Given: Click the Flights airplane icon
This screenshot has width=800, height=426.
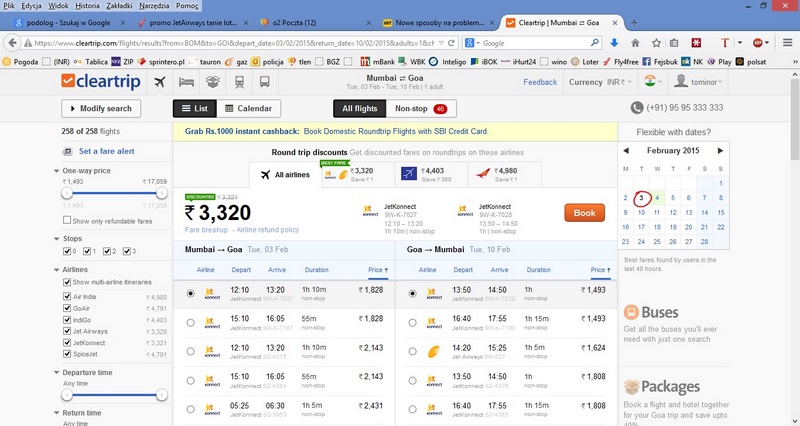Looking at the screenshot, I should point(160,82).
